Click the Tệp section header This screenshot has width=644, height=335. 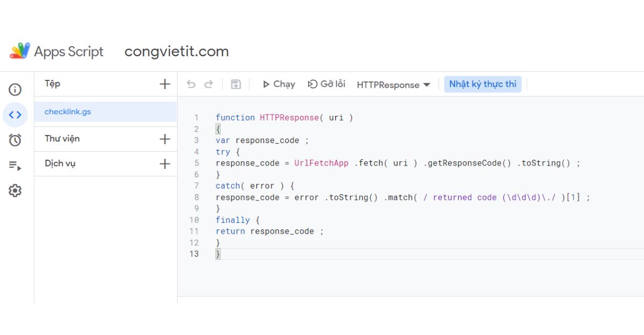53,84
